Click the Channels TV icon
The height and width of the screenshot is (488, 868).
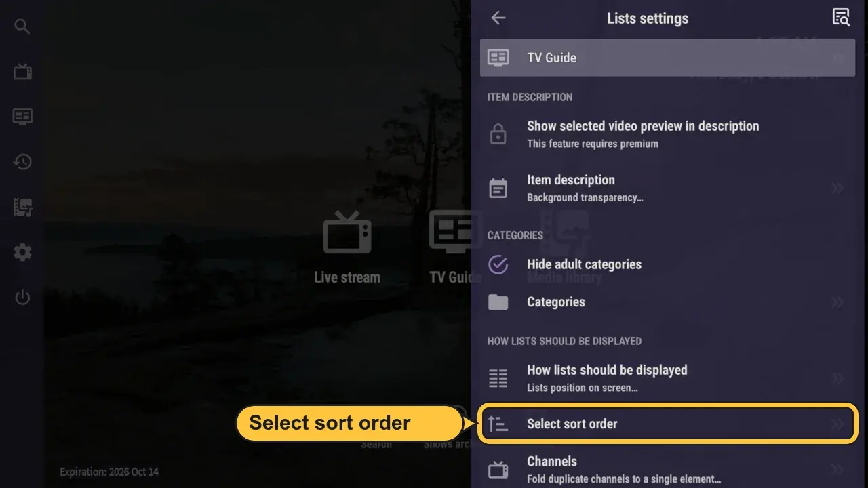click(x=498, y=469)
